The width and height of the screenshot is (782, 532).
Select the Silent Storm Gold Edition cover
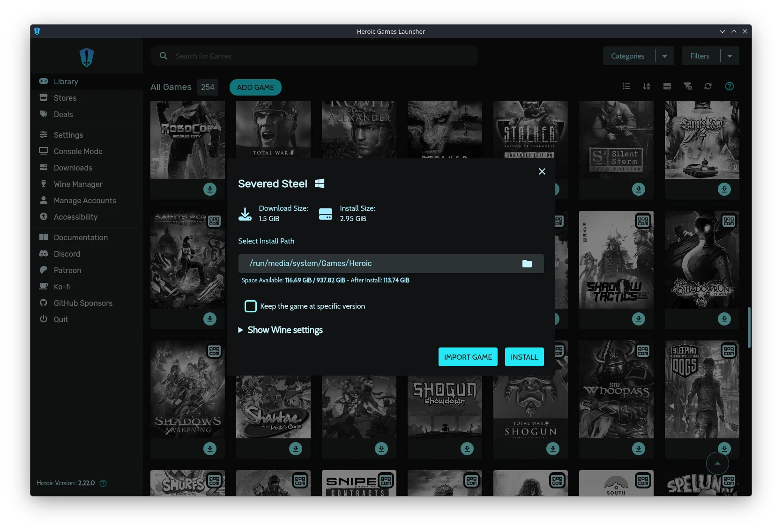pos(616,140)
